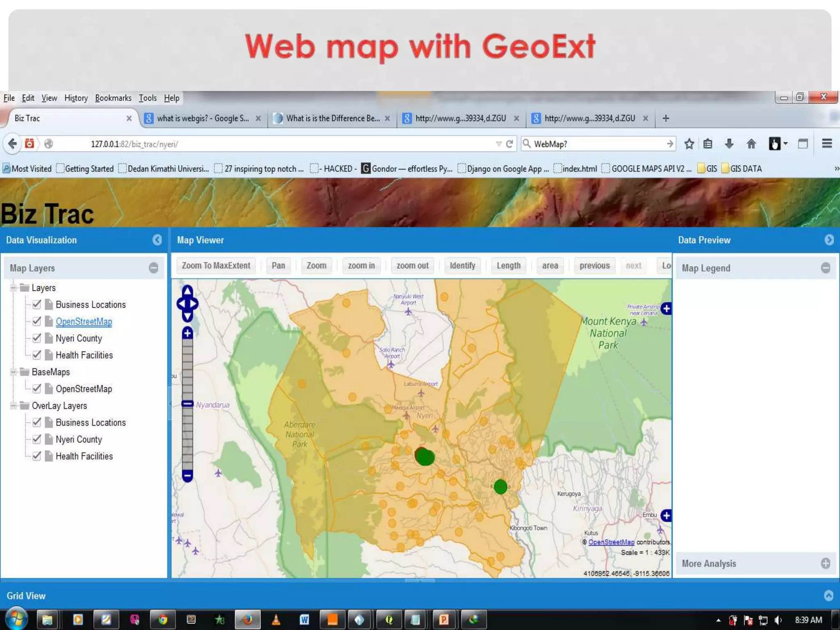Screen dimensions: 840x630
Task: Click the green marker near Karatina
Action: (500, 487)
